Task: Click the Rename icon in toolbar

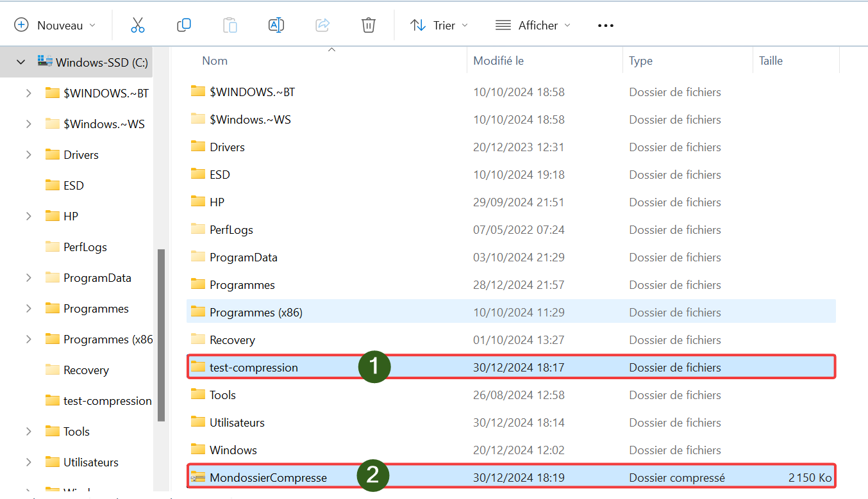Action: click(x=276, y=26)
